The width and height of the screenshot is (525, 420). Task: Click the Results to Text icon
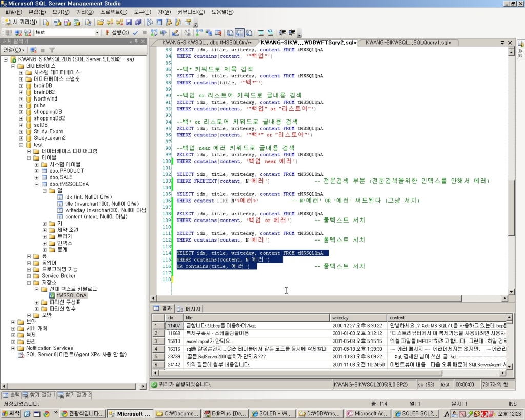point(230,32)
